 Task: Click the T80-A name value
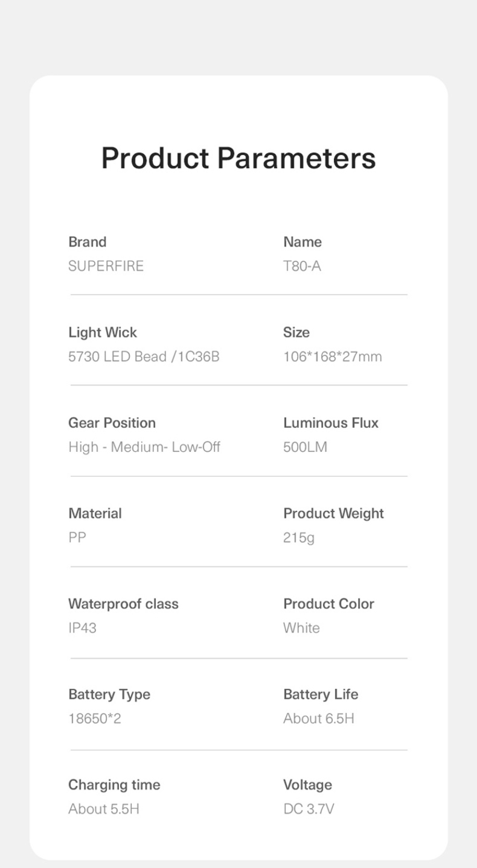point(302,266)
